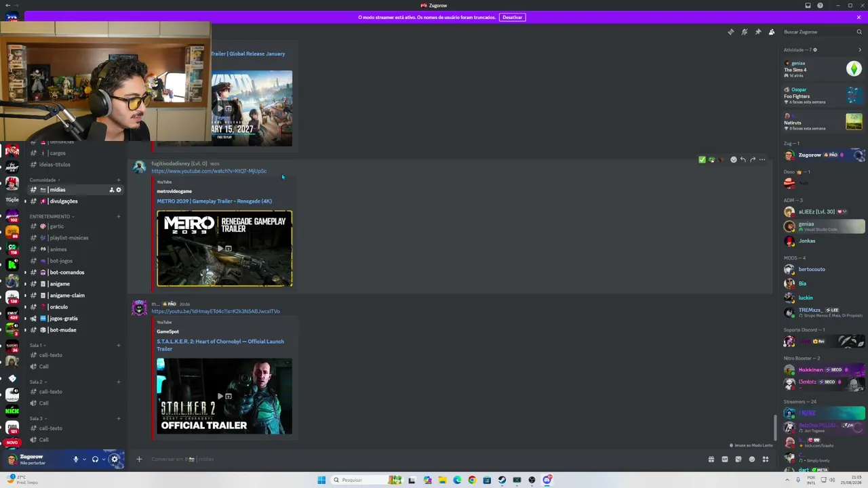Click the metrovideogame channel name

click(x=174, y=191)
